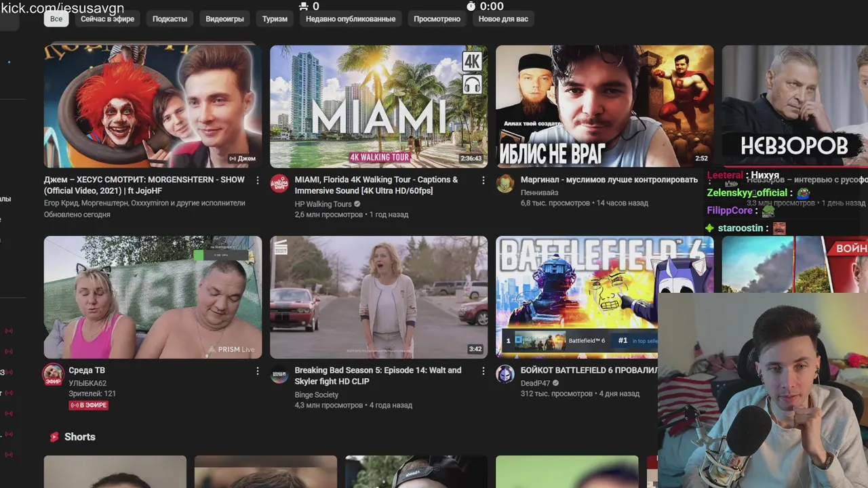Visit the УЛЫБКА62 channel name
This screenshot has width=868, height=488.
tap(87, 383)
